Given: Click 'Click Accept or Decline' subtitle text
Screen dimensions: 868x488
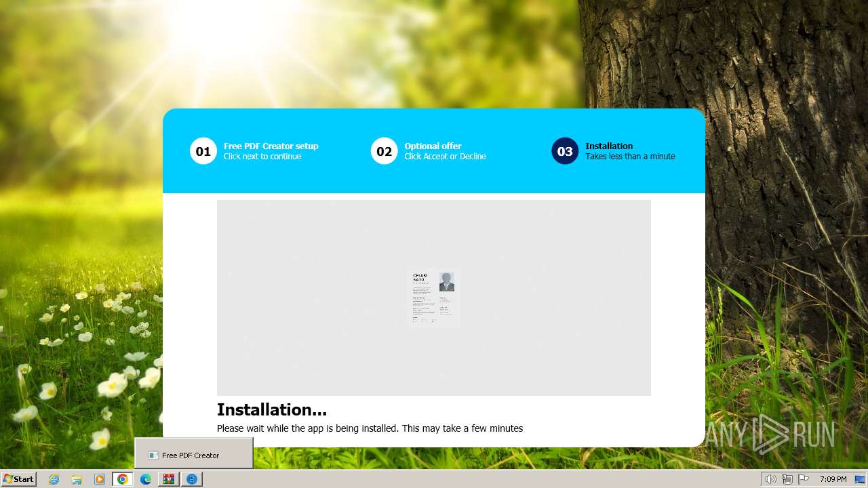Looking at the screenshot, I should tap(445, 157).
